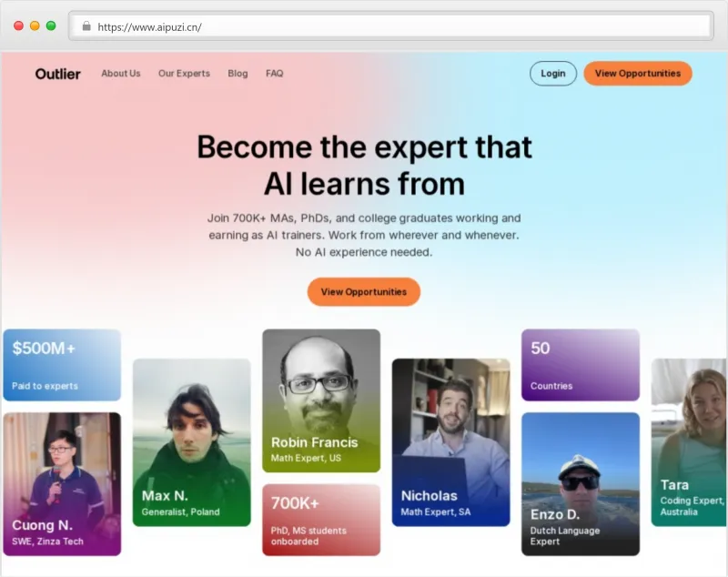728x577 pixels.
Task: Open Cuong N. expert profile card
Action: coord(62,483)
